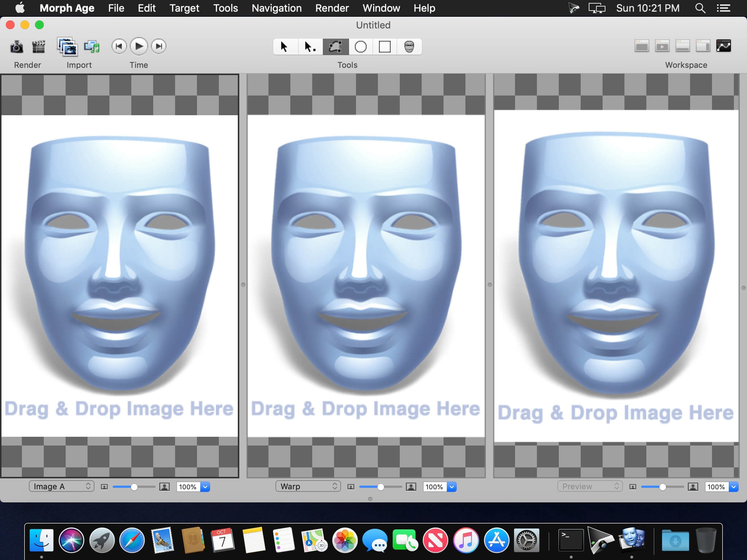
Task: Activate the curve warp tool
Action: point(335,47)
